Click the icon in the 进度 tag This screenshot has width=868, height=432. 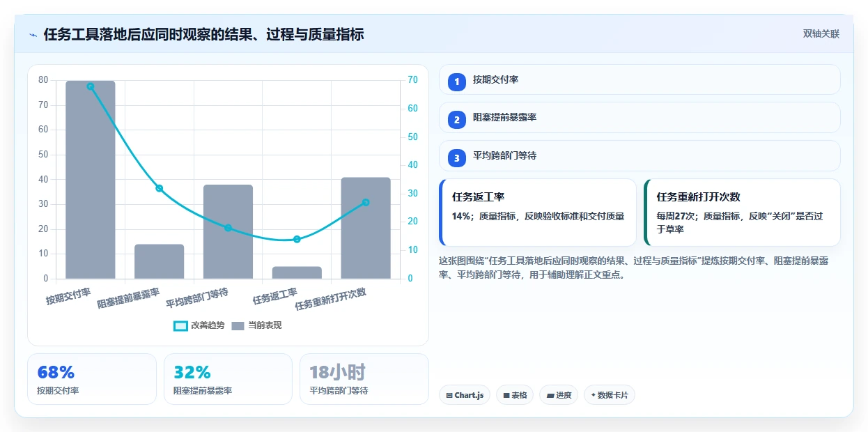pyautogui.click(x=550, y=395)
